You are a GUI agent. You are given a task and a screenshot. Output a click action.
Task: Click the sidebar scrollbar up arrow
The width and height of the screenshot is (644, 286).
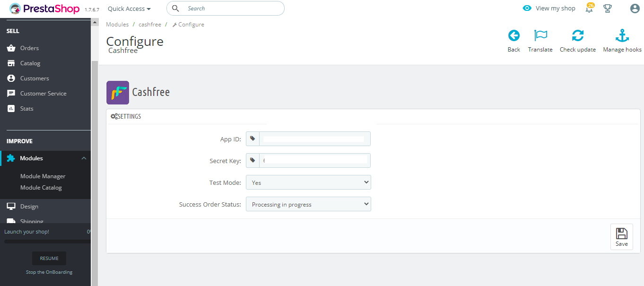click(95, 22)
